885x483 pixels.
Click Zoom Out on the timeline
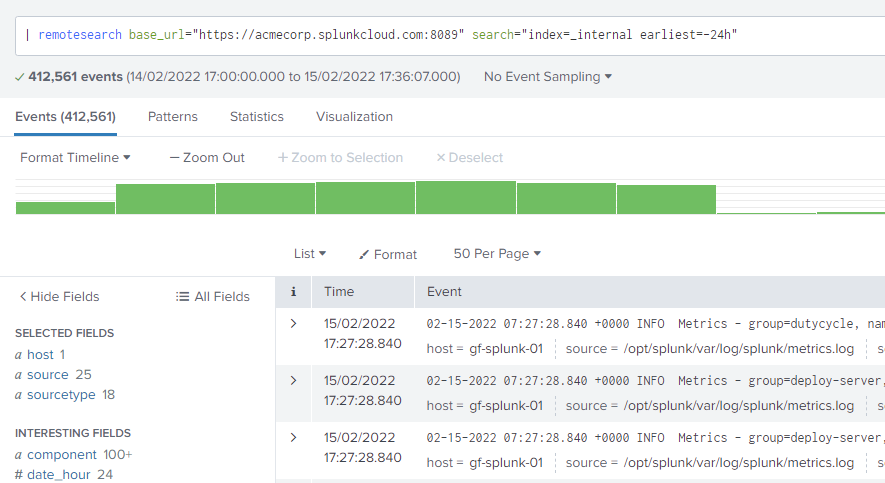point(207,158)
